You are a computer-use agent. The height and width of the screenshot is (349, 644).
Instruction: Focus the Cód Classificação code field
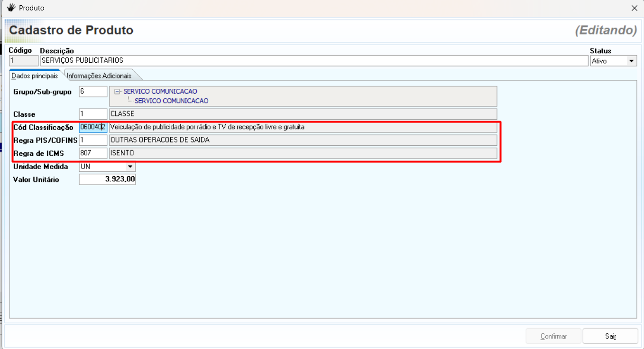coord(93,127)
